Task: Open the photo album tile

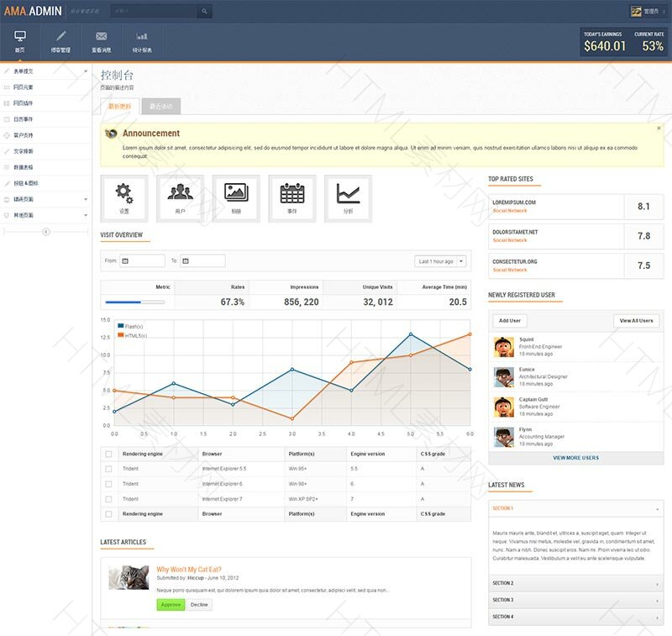Action: point(236,198)
